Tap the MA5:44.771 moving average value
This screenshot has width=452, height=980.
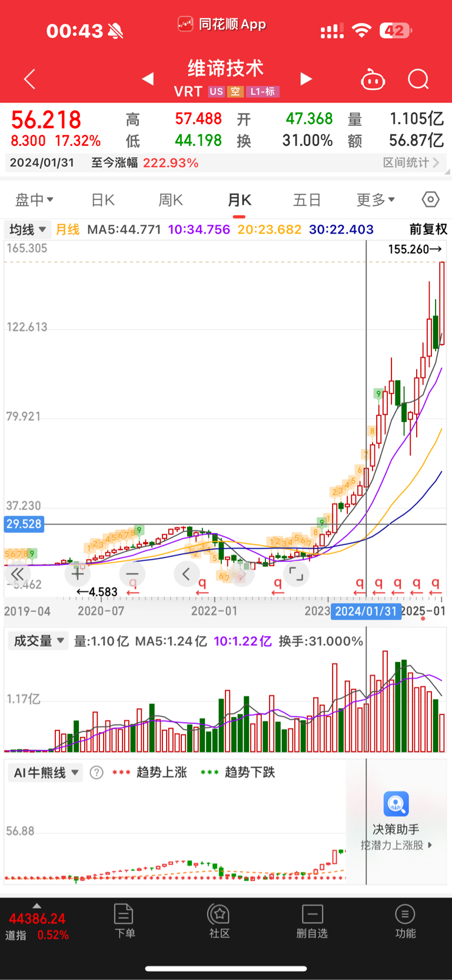124,230
